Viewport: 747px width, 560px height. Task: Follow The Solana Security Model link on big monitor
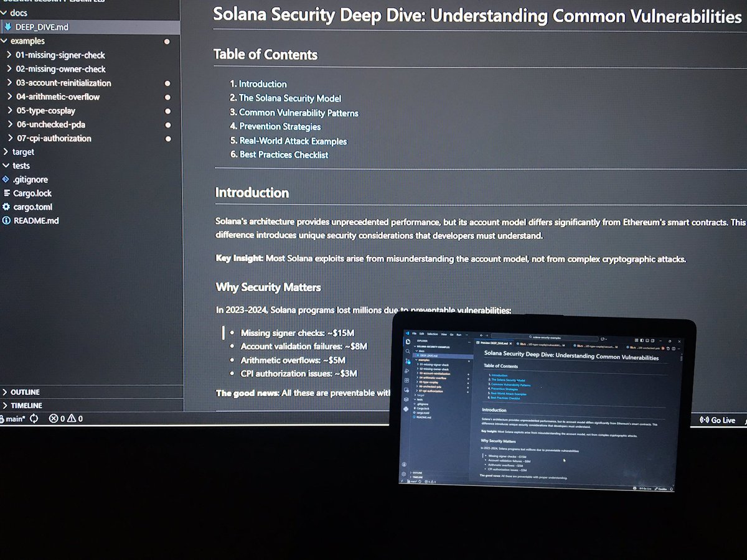[x=290, y=98]
